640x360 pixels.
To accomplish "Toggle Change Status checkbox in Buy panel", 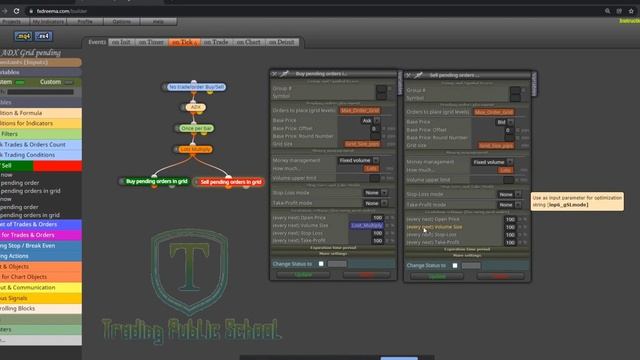I will 321,264.
